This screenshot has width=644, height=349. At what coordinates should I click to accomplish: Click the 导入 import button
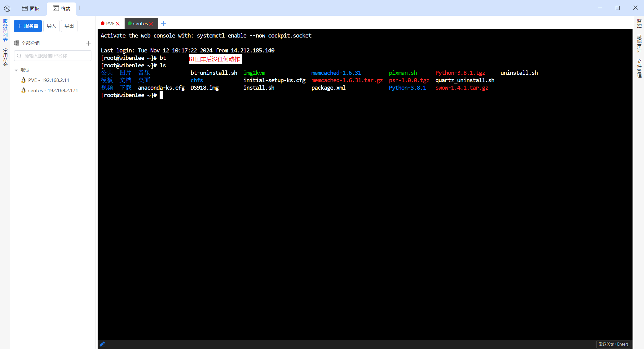(51, 26)
